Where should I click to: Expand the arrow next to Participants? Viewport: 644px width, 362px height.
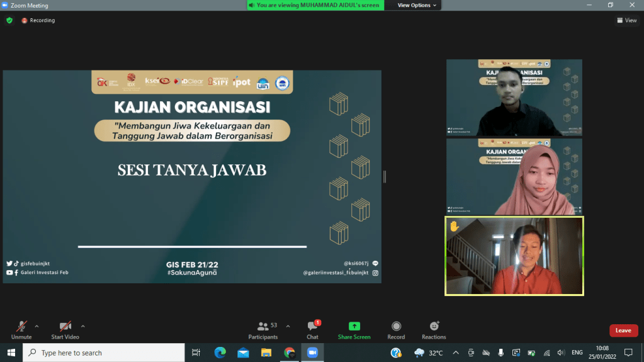[288, 326]
